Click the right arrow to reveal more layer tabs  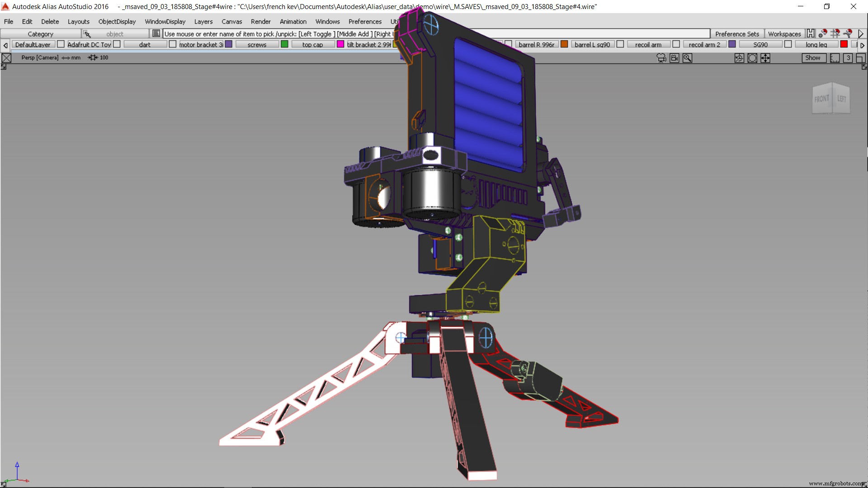[x=863, y=45]
